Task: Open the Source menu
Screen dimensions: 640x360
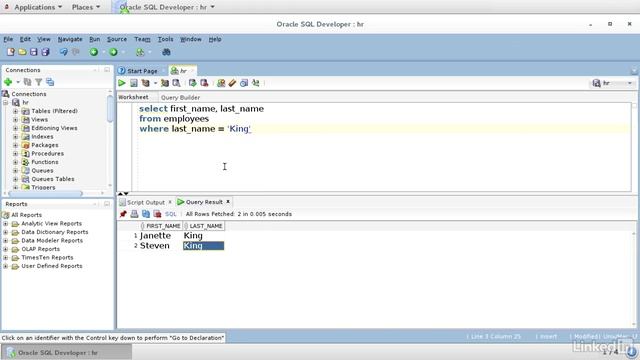Action: pyautogui.click(x=117, y=39)
